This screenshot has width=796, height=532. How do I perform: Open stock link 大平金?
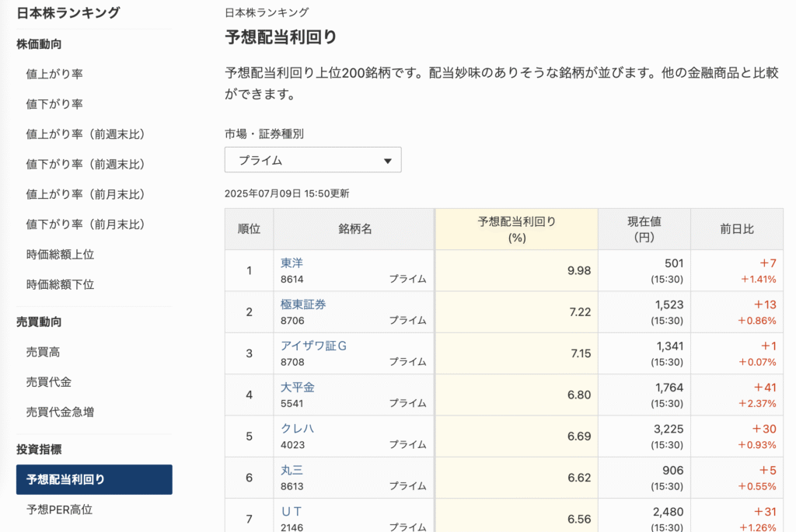(x=298, y=388)
